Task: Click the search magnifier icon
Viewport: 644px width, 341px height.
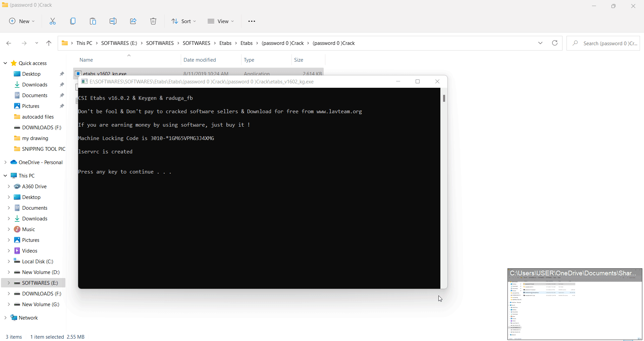Action: (575, 43)
